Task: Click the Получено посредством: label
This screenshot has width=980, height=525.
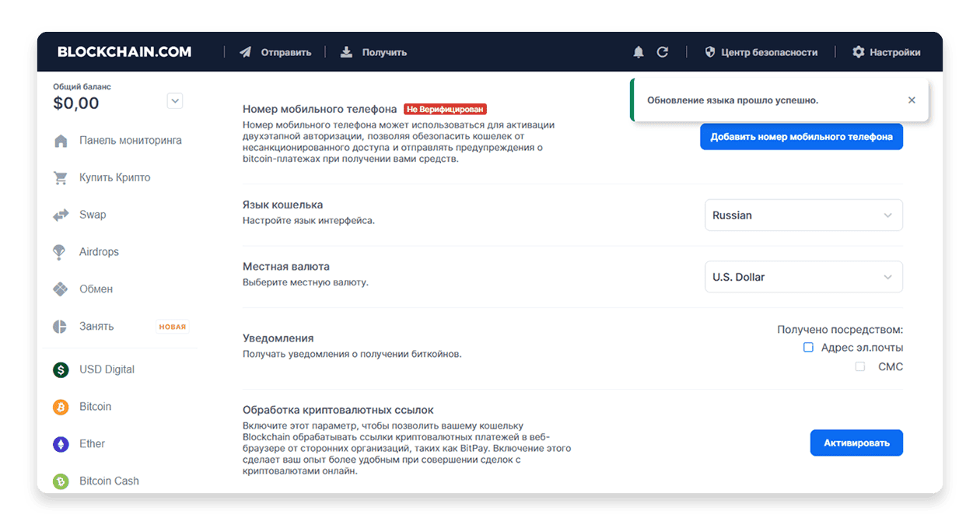Action: click(840, 330)
